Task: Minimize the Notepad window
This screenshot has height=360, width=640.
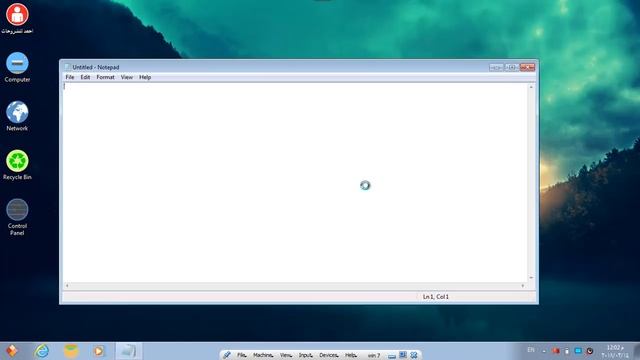Action: tap(496, 67)
